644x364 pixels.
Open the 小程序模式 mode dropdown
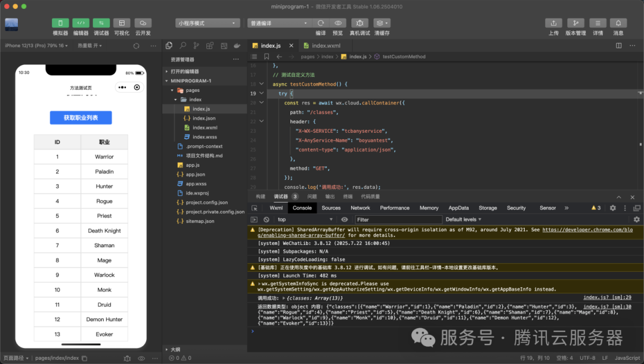(x=208, y=23)
